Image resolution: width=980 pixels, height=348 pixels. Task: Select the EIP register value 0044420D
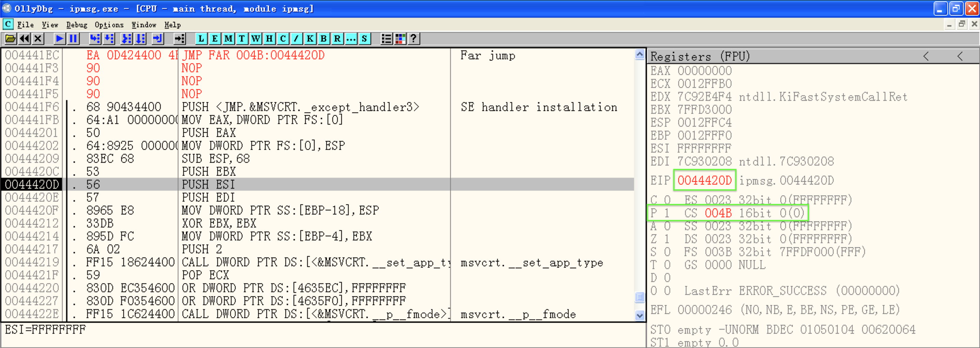click(x=705, y=180)
